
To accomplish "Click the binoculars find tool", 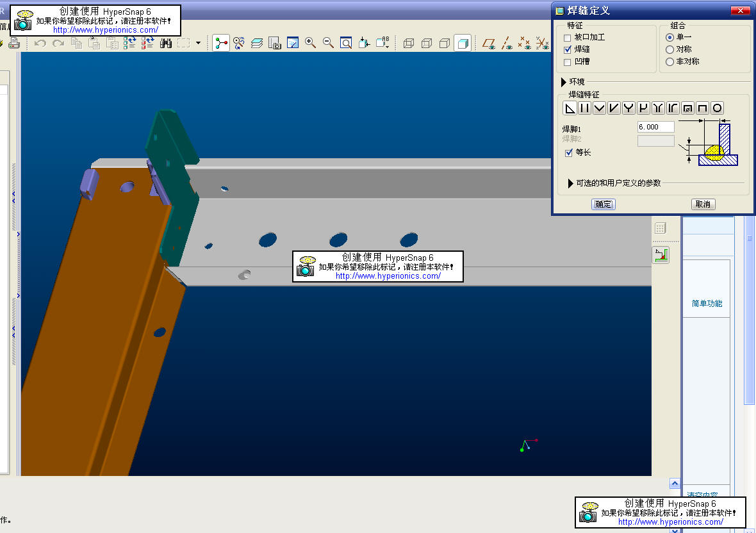I will pyautogui.click(x=165, y=44).
